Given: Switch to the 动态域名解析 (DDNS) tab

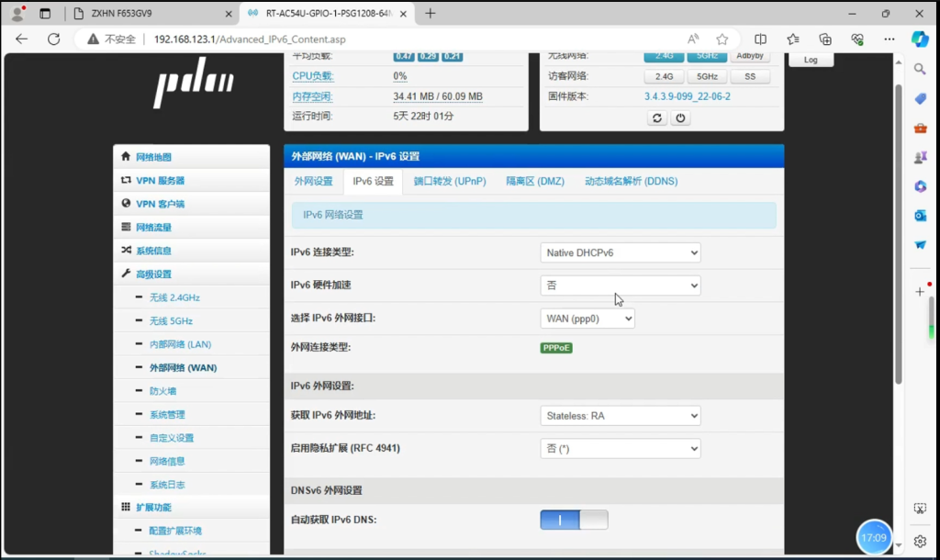Looking at the screenshot, I should click(x=631, y=182).
